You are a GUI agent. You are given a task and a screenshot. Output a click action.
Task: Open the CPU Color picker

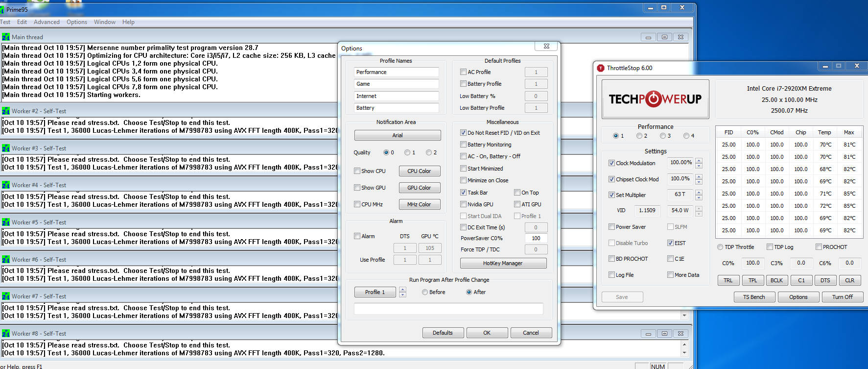419,171
